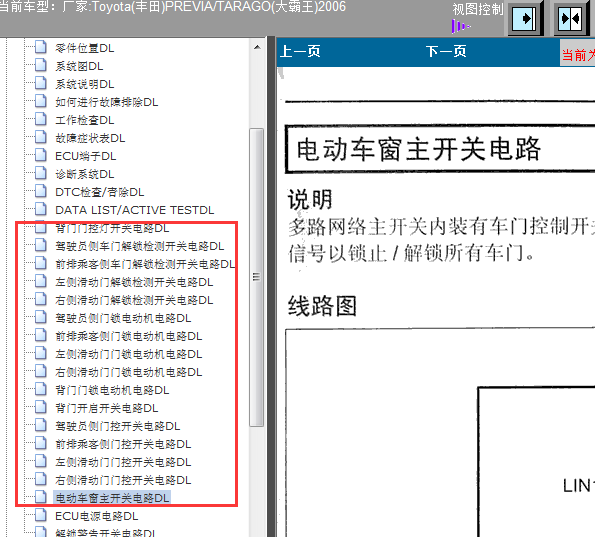This screenshot has height=537, width=595.
Task: Select ECU端子DL entry
Action: [86, 156]
